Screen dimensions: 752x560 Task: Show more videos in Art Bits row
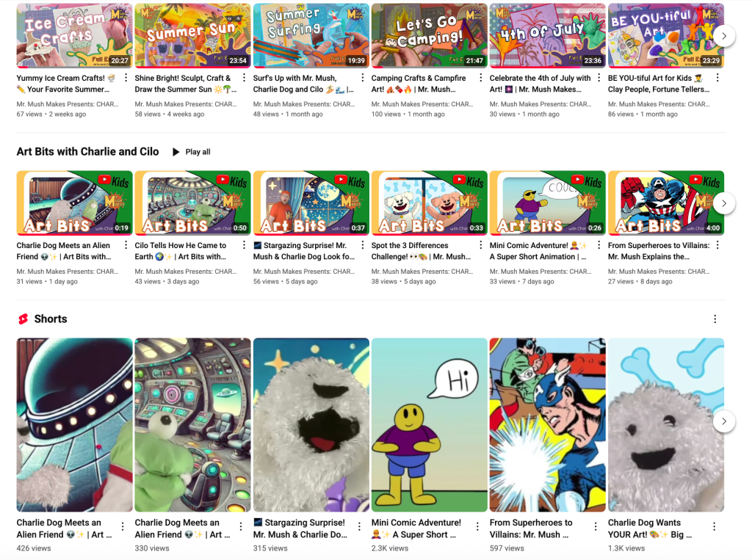[x=723, y=203]
